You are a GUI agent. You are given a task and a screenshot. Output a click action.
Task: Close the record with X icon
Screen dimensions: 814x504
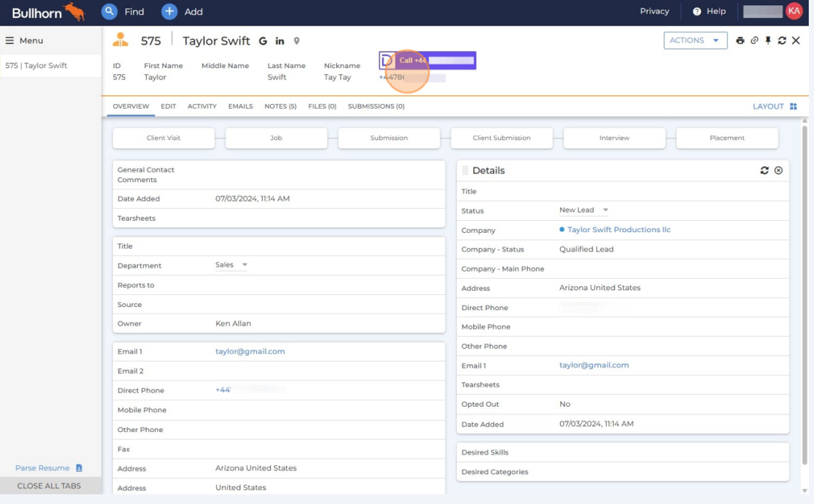point(796,40)
